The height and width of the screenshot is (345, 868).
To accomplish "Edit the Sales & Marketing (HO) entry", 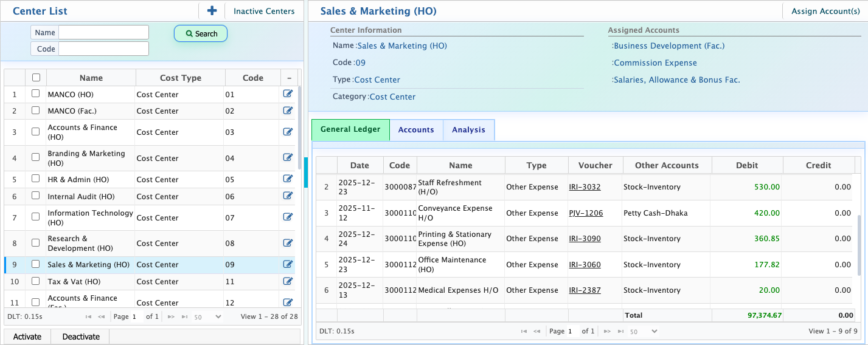I will coord(288,265).
